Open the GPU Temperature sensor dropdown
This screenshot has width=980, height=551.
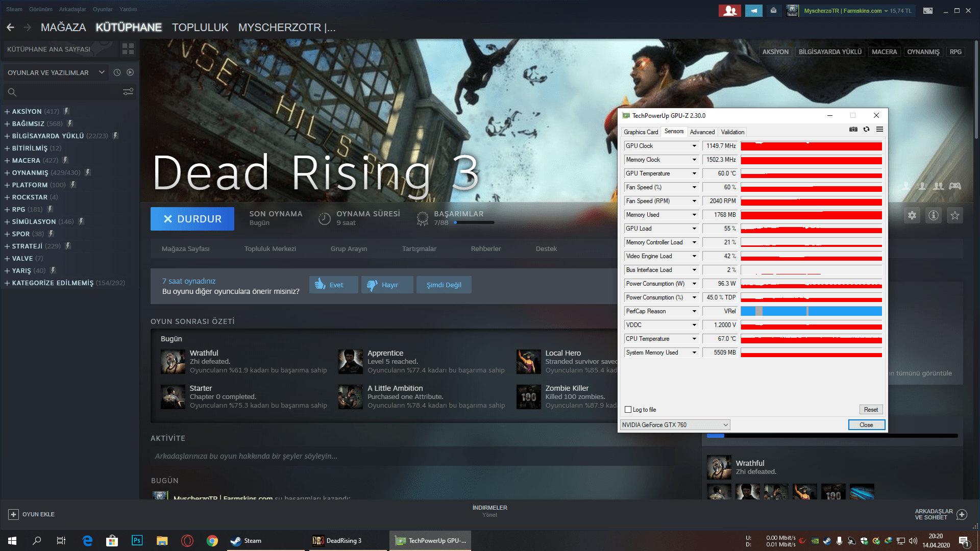point(694,173)
